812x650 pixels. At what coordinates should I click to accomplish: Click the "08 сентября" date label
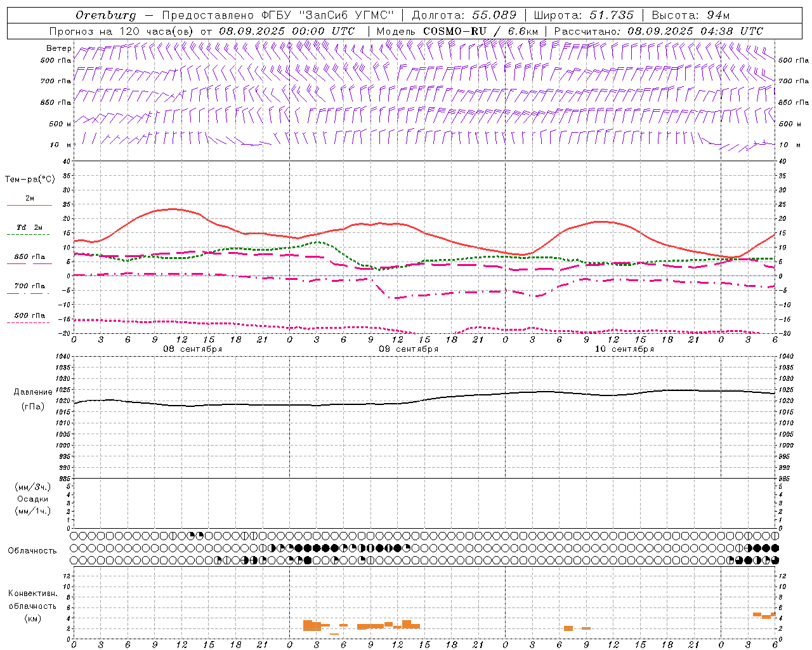click(x=193, y=349)
